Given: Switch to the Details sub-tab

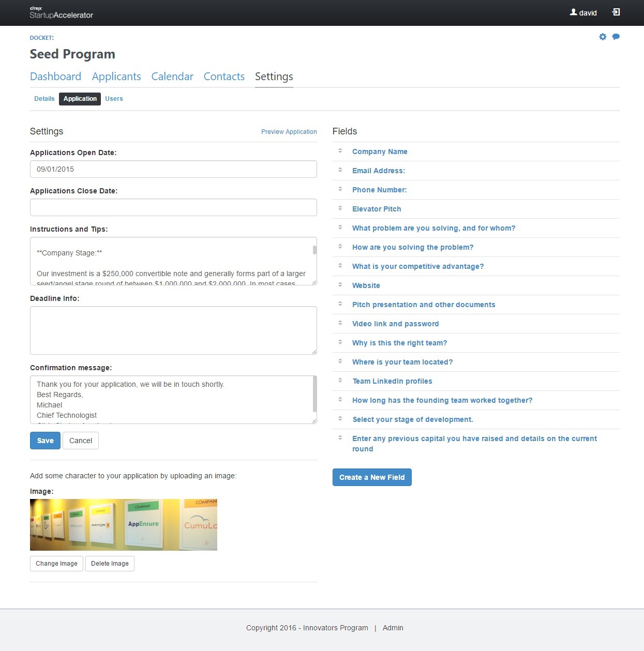Looking at the screenshot, I should pyautogui.click(x=44, y=99).
